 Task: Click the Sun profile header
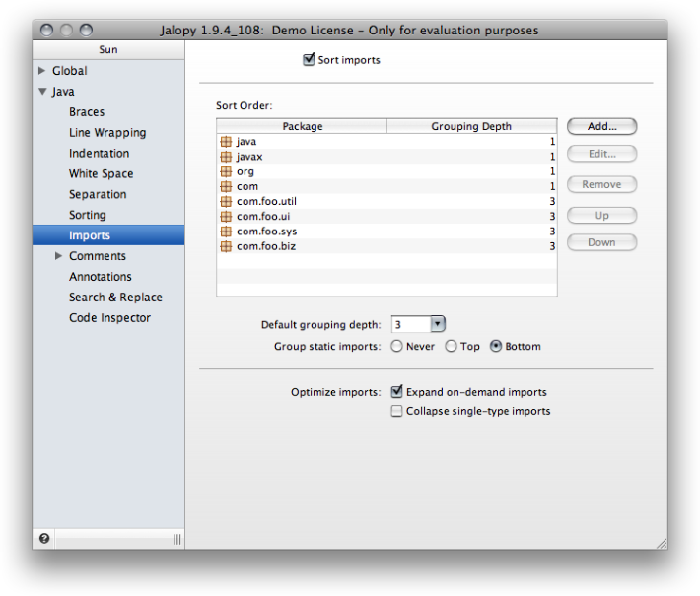click(108, 49)
